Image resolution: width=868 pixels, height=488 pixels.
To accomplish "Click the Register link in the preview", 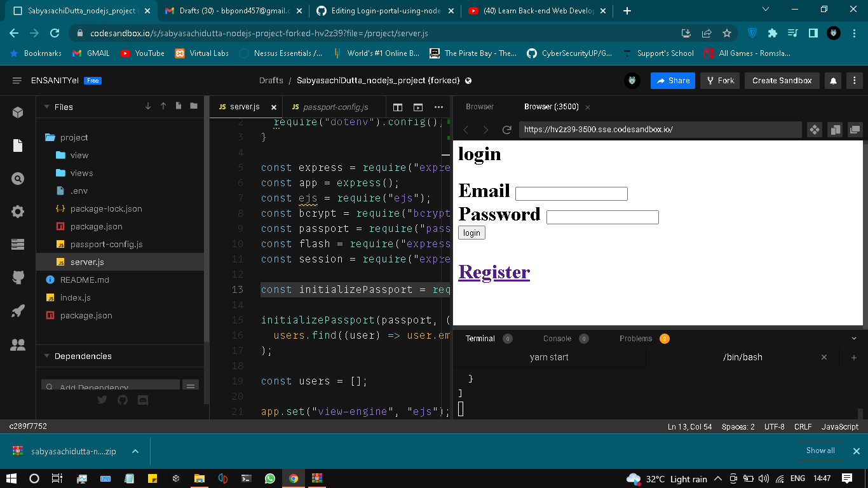I will click(x=494, y=272).
